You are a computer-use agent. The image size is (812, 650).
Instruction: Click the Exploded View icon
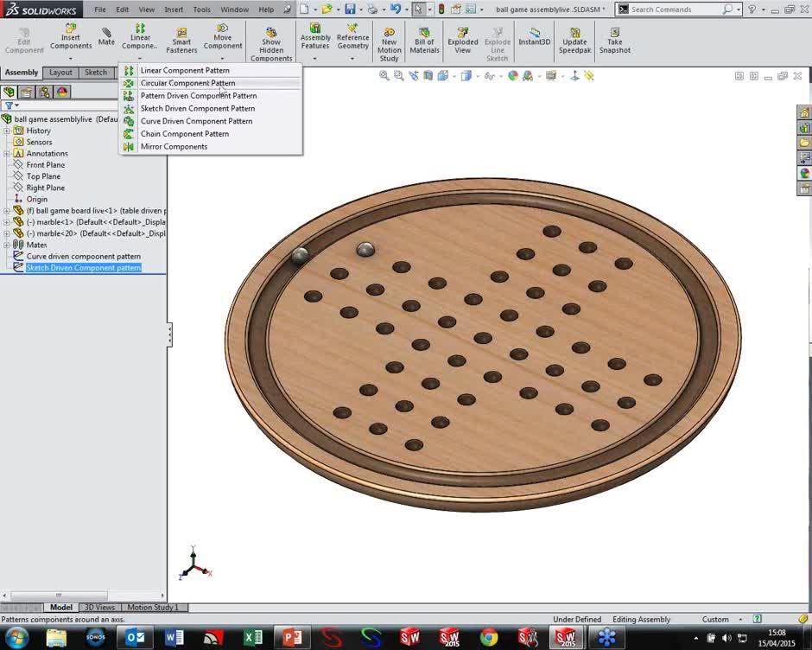(x=462, y=35)
